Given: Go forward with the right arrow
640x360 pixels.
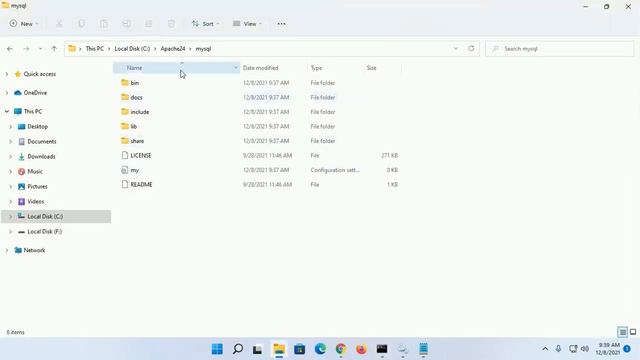Looking at the screenshot, I should pos(26,49).
